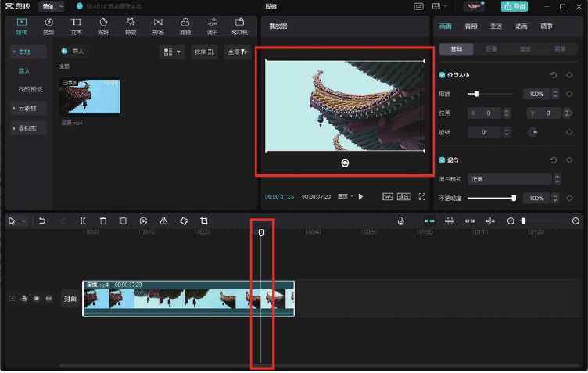Viewport: 588px width, 373px height.
Task: Click the delete (trash) icon in timeline toolbar
Action: [103, 221]
